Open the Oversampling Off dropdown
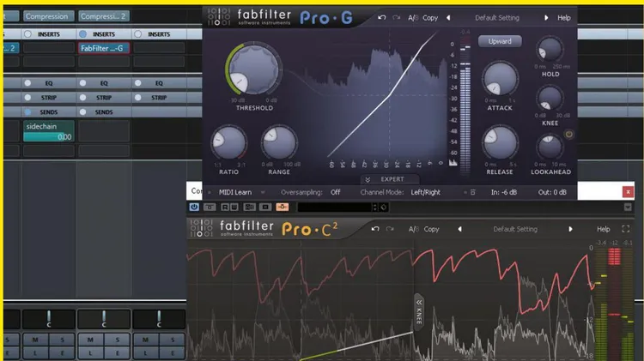 tap(335, 192)
